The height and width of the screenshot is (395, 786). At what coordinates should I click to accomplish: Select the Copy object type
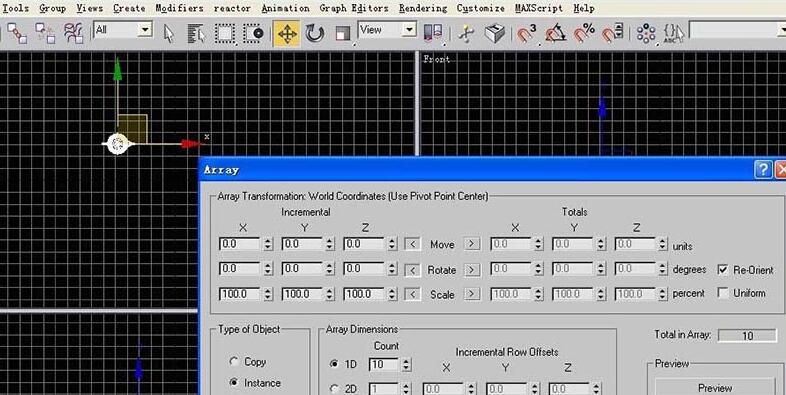[x=234, y=361]
